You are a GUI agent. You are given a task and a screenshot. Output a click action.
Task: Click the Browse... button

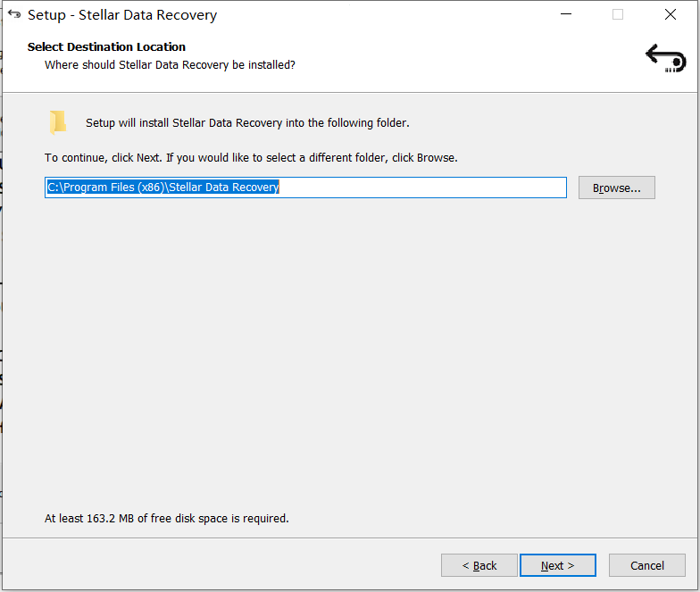tap(616, 188)
